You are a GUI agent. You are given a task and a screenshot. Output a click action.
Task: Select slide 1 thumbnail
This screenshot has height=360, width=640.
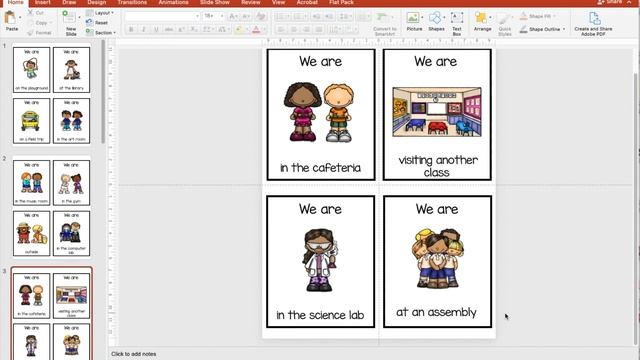click(51, 95)
